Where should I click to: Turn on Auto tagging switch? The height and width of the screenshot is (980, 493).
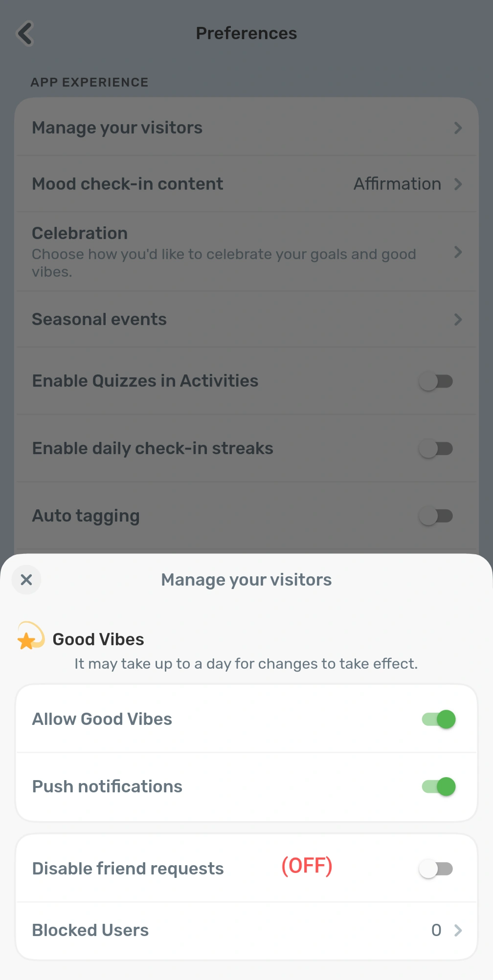(x=435, y=516)
